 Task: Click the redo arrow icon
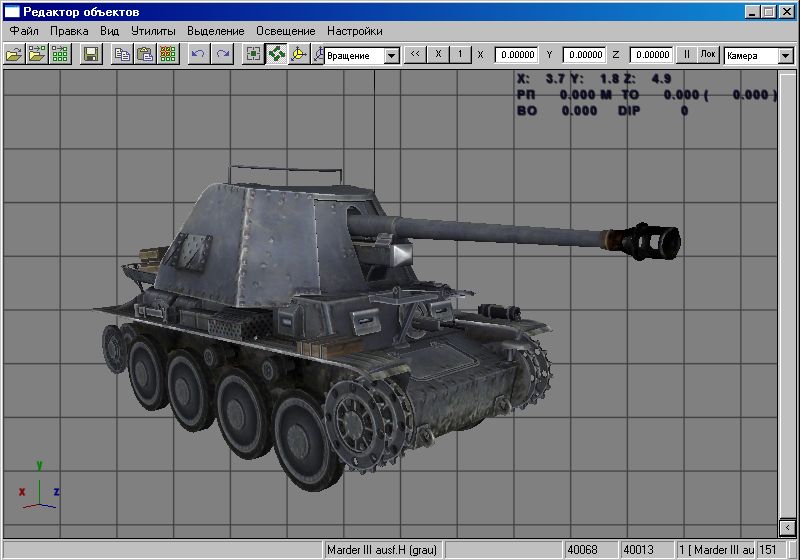(x=222, y=54)
